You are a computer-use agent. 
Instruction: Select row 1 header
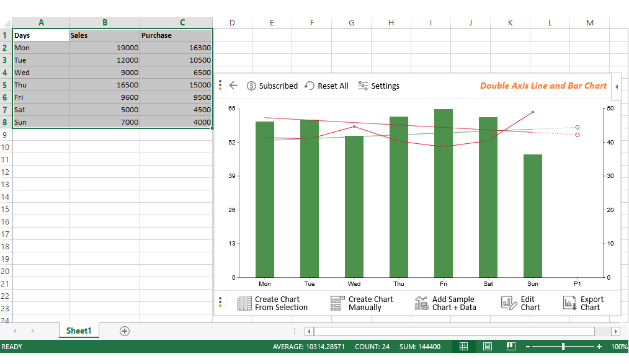point(6,35)
